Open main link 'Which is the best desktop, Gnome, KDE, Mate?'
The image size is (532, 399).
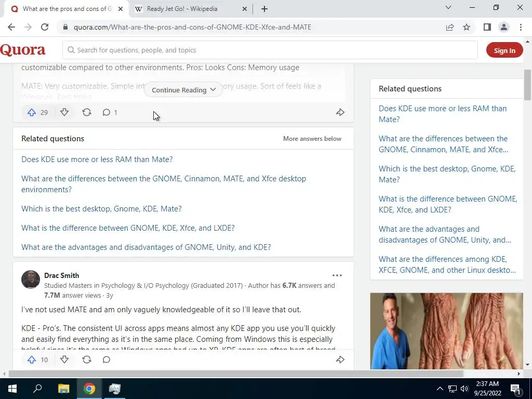coord(101,209)
